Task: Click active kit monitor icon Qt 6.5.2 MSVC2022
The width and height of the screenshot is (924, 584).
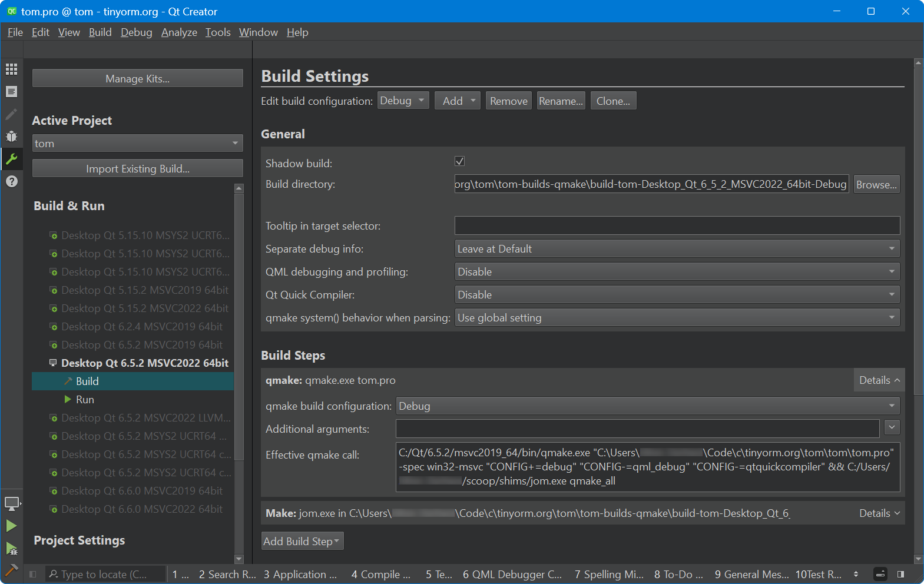Action: pos(53,363)
